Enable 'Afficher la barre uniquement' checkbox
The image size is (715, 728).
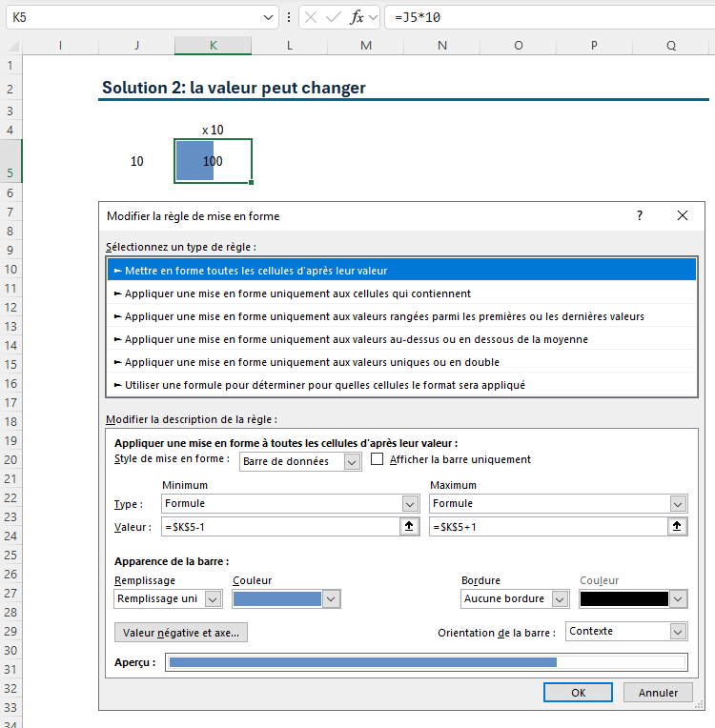[378, 459]
